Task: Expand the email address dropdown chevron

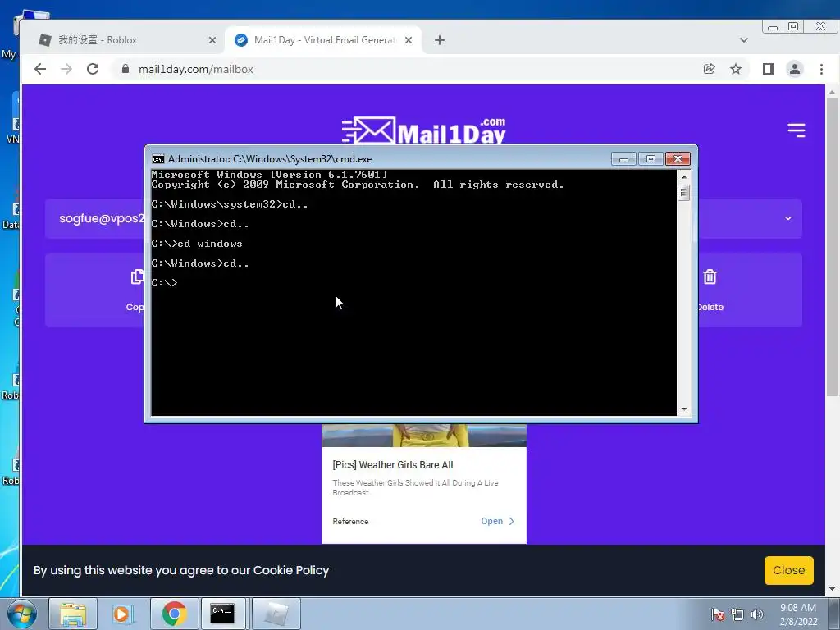Action: click(788, 218)
